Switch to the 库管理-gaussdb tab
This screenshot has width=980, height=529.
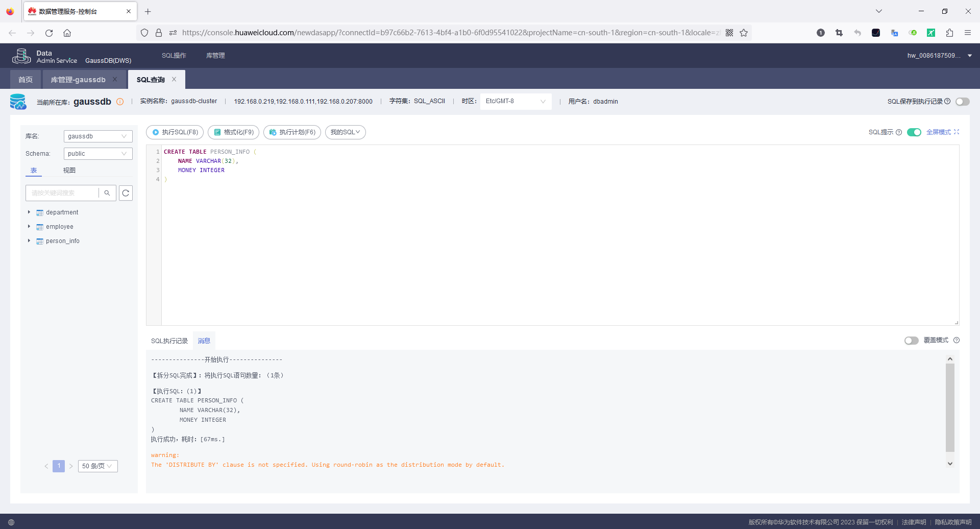point(78,80)
